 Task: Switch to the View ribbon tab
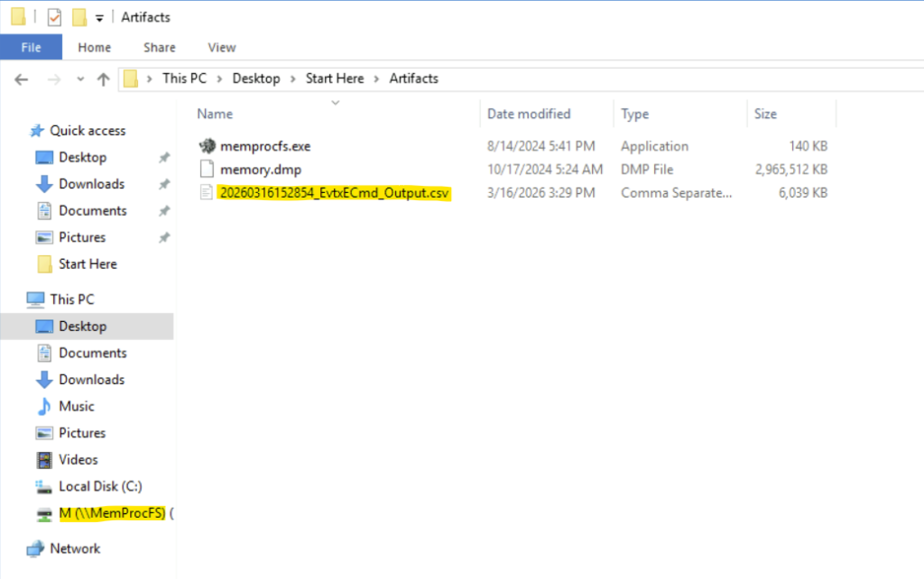pos(221,48)
